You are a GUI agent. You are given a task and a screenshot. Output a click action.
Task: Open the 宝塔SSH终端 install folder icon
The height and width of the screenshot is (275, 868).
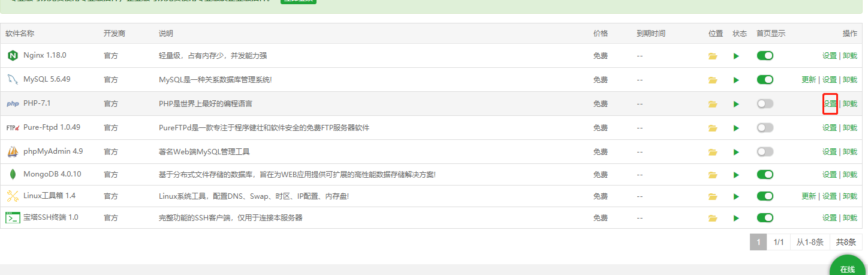click(x=713, y=218)
